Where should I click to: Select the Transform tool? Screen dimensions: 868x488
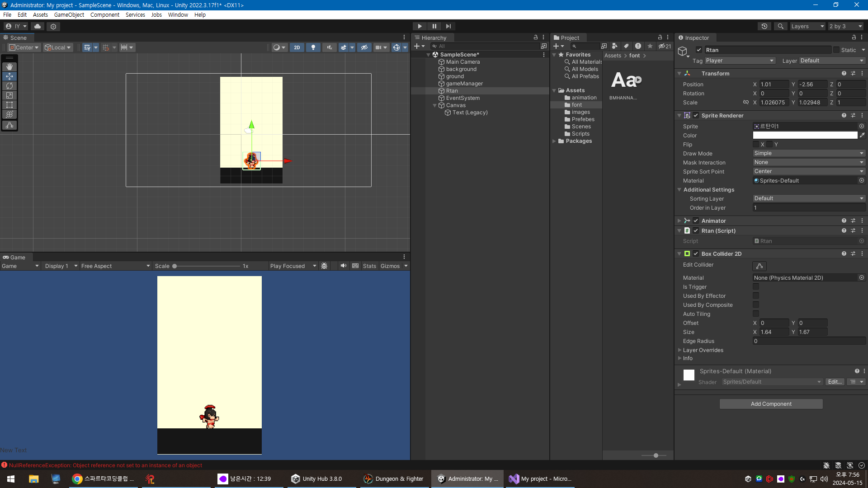point(9,114)
